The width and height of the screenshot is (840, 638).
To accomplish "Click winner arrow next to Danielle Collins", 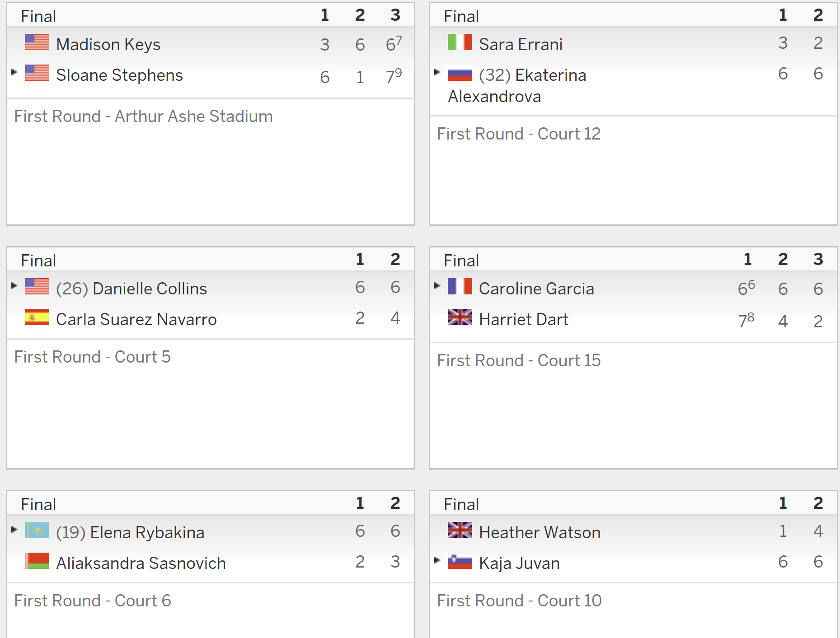I will pos(14,285).
